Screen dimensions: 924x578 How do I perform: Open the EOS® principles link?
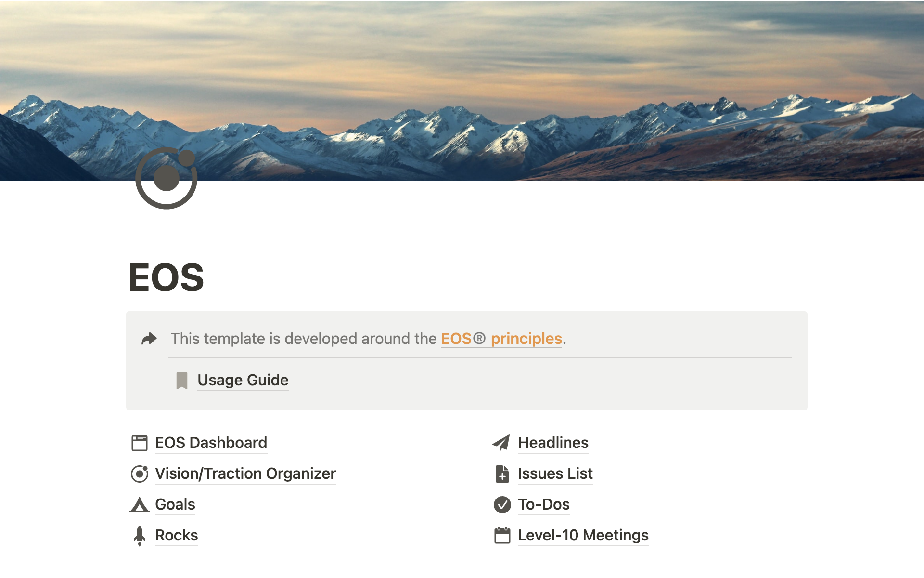click(x=501, y=339)
